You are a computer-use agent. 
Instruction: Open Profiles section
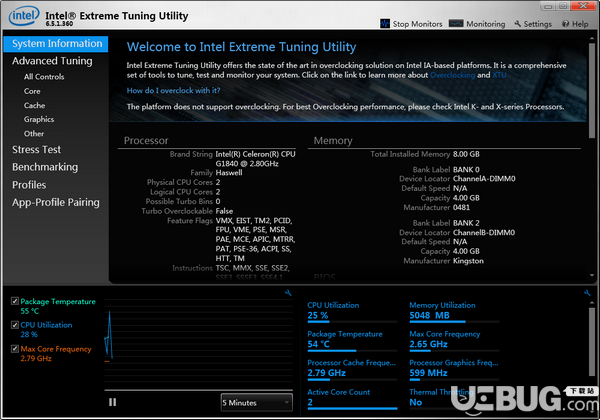(29, 185)
